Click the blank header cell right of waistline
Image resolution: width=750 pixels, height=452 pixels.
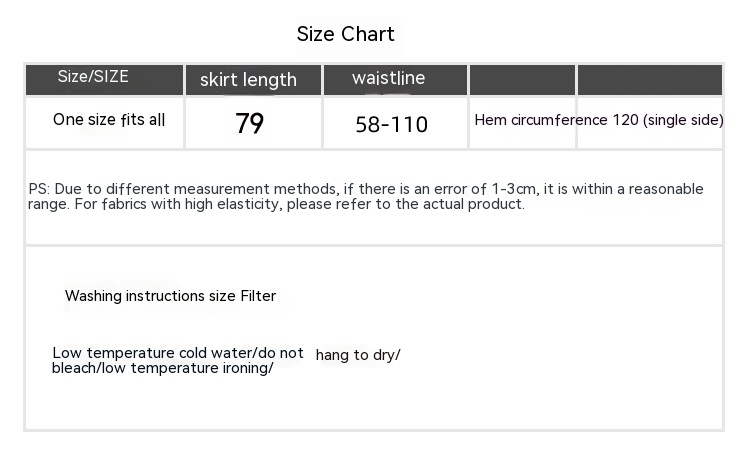(x=522, y=80)
